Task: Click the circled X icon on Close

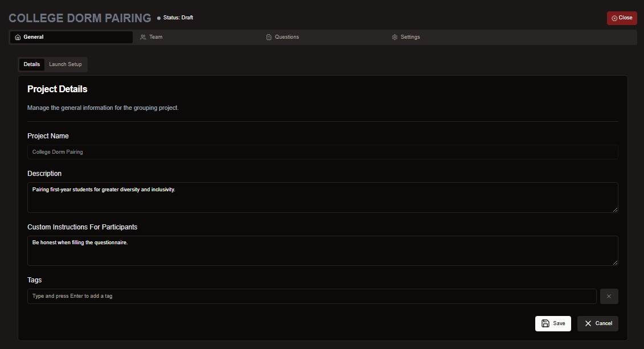Action: pos(614,18)
